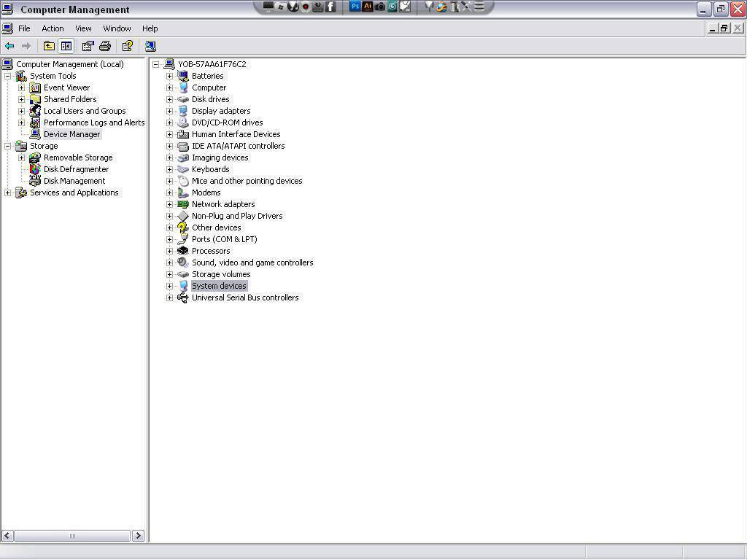Image resolution: width=747 pixels, height=560 pixels.
Task: Select Human Interface Devices category
Action: pyautogui.click(x=236, y=134)
